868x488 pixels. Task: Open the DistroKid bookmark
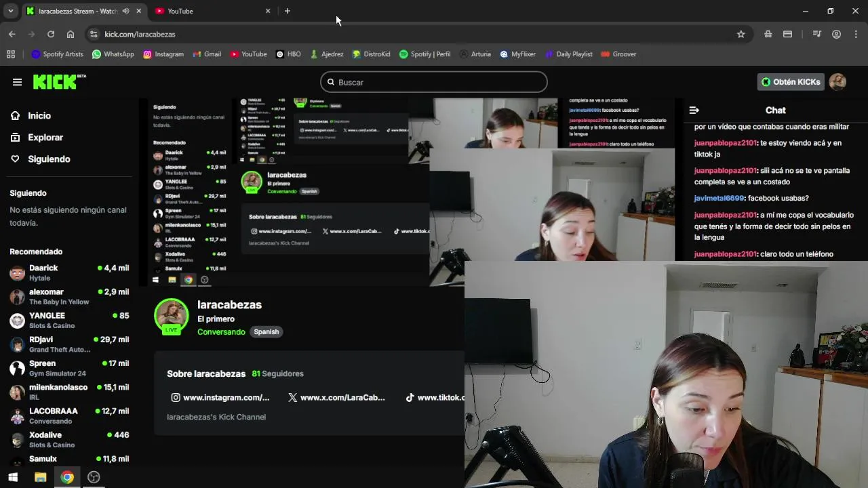click(371, 54)
